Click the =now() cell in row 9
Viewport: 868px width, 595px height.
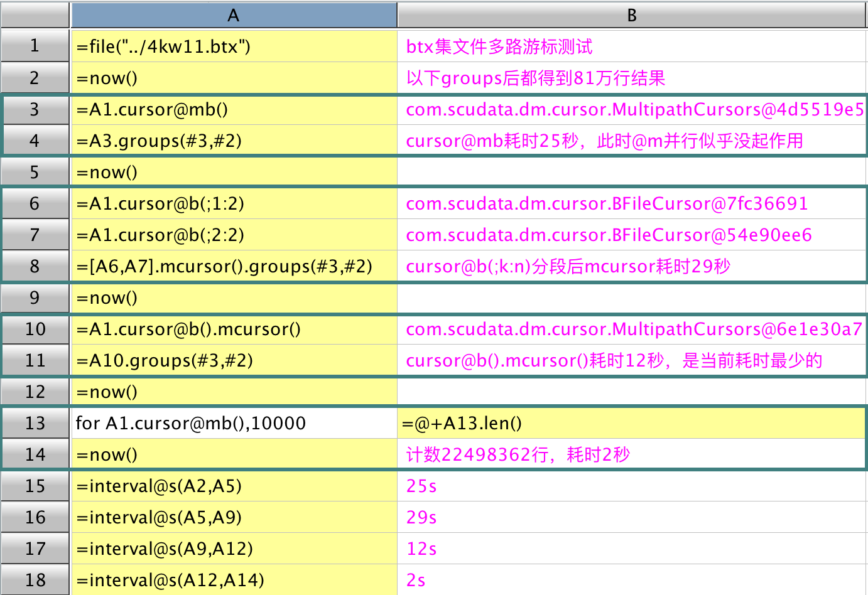click(x=234, y=297)
